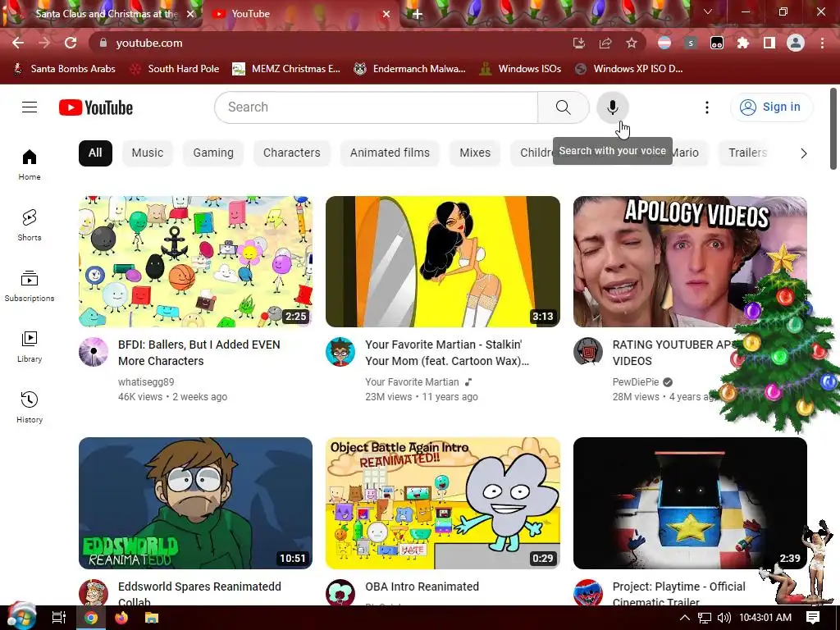Select the Music filter chip
This screenshot has width=840, height=630.
point(148,153)
